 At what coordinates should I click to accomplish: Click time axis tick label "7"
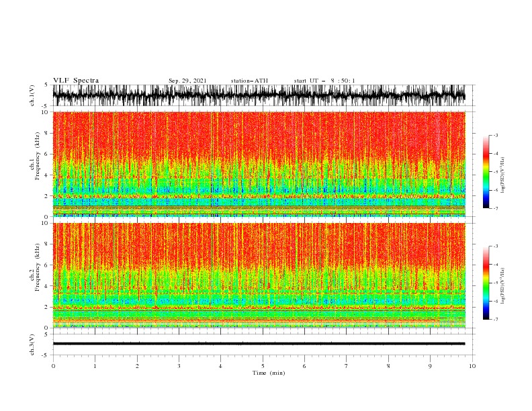pos(347,366)
